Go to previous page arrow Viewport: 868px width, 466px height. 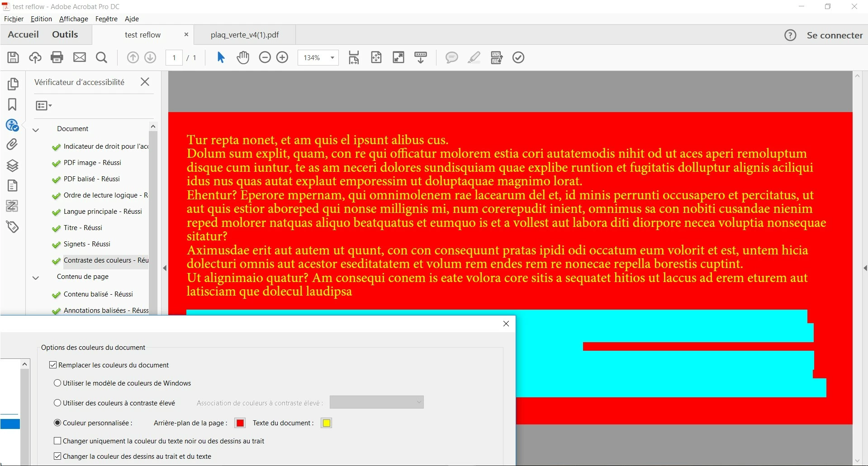(133, 57)
